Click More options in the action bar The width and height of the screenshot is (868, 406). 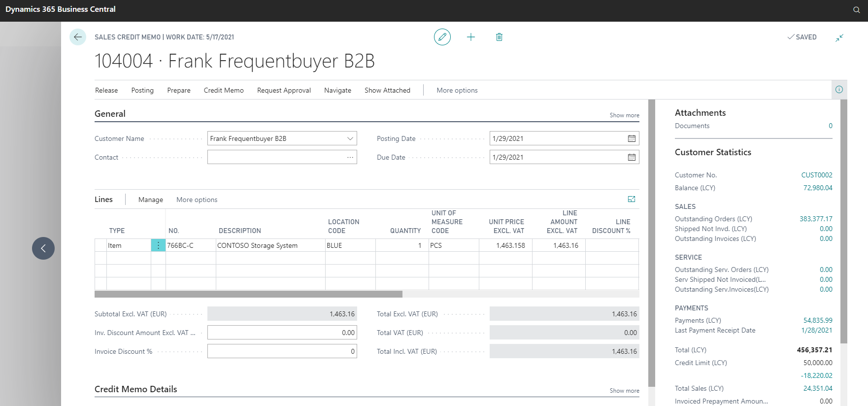click(x=457, y=90)
